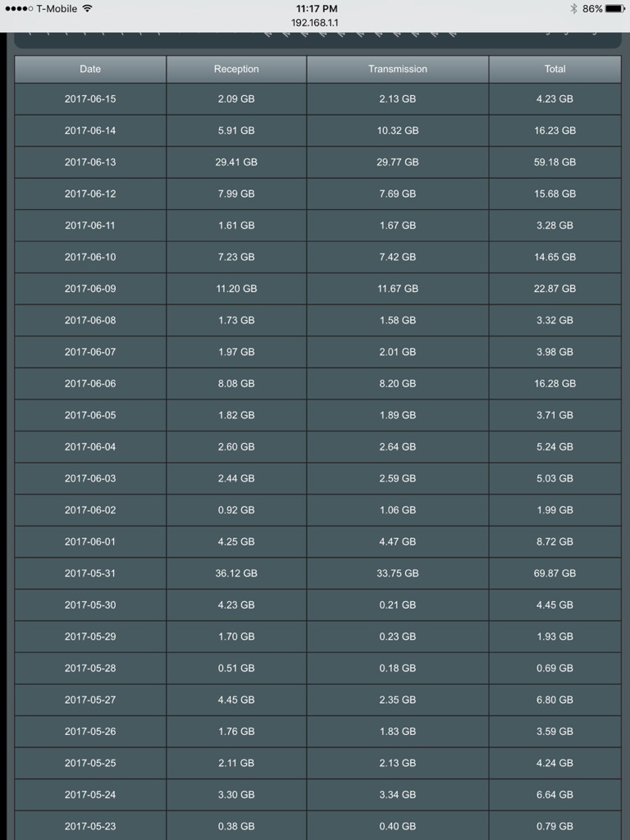Select the 2017-06-01 date cell

click(90, 541)
